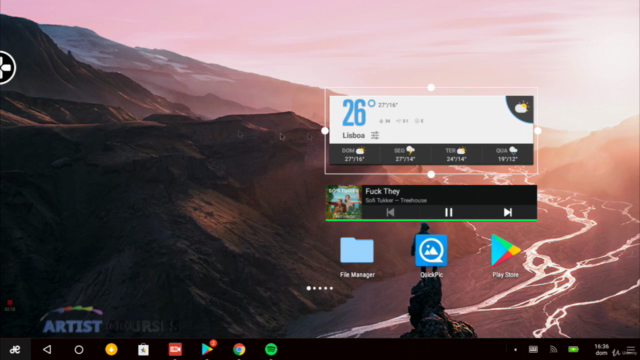Select the TER forecast 24°/14°
The width and height of the screenshot is (640, 360).
pyautogui.click(x=456, y=155)
